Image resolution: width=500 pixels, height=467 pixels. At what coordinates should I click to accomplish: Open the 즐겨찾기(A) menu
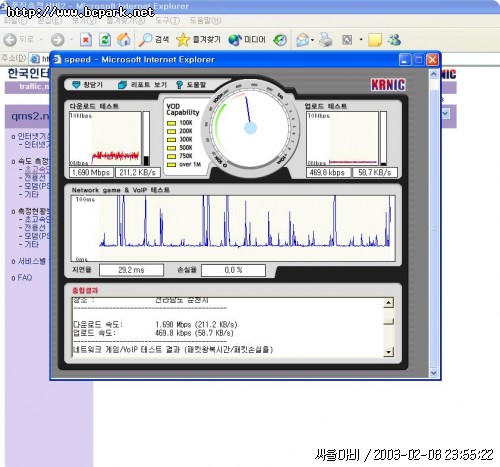point(126,20)
